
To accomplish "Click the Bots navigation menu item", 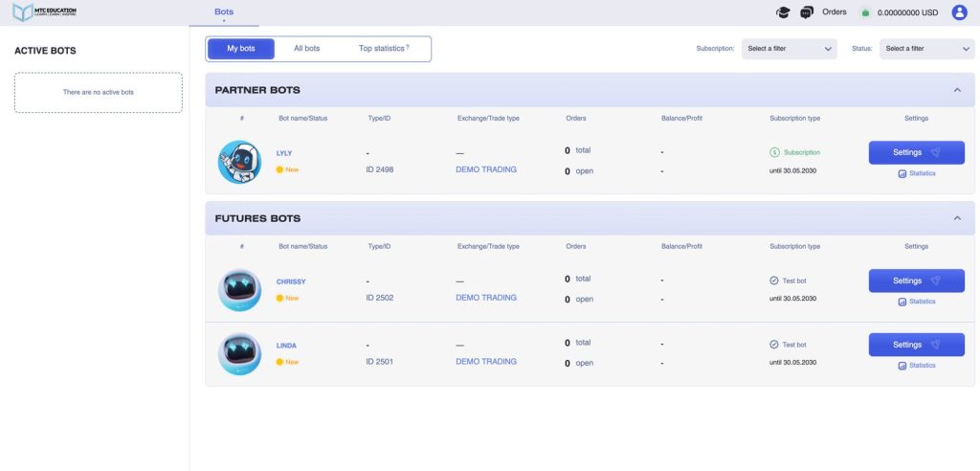I will click(223, 12).
